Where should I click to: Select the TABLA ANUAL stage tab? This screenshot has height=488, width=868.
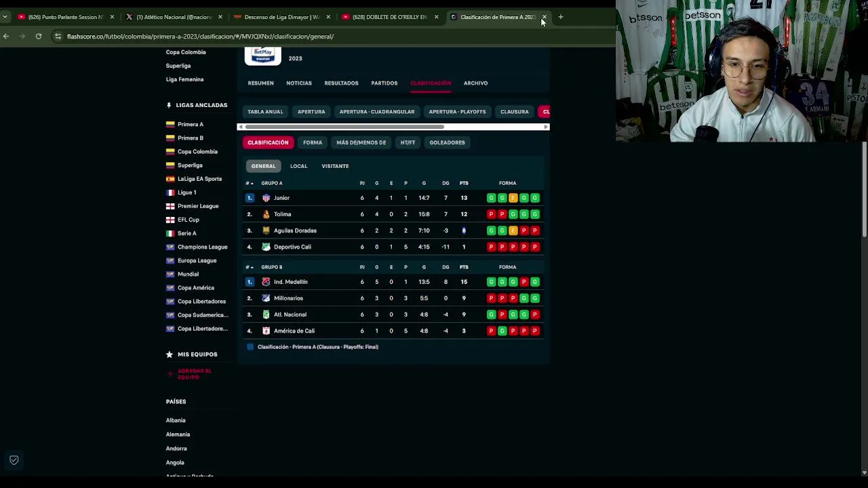[265, 112]
